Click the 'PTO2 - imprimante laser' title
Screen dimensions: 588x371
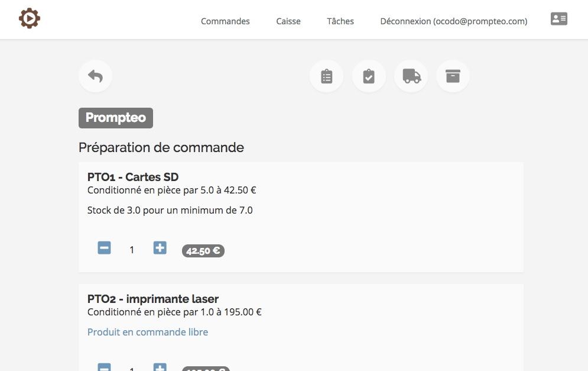pyautogui.click(x=153, y=299)
